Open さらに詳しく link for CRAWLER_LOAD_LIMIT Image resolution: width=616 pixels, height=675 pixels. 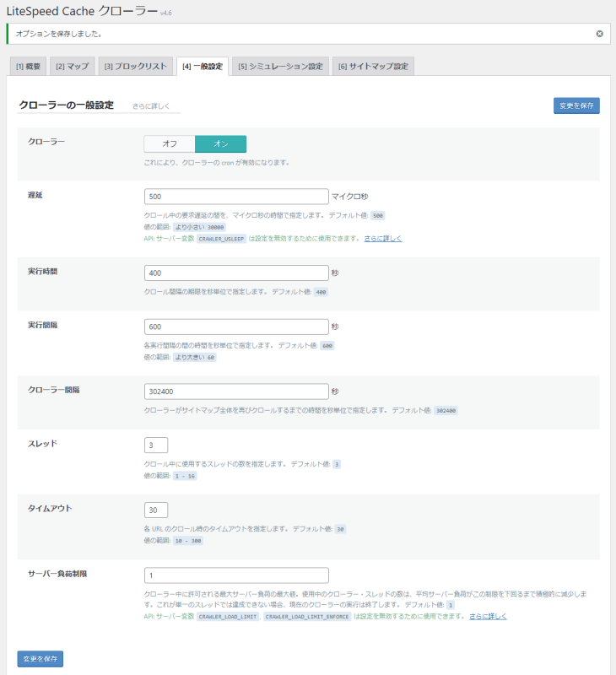[x=488, y=617]
